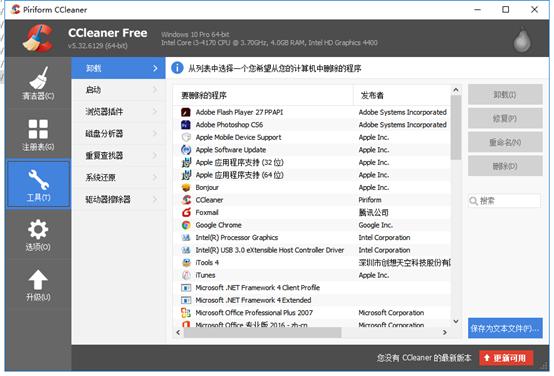Select the Tools wrench icon
The height and width of the screenshot is (376, 554).
(x=38, y=180)
